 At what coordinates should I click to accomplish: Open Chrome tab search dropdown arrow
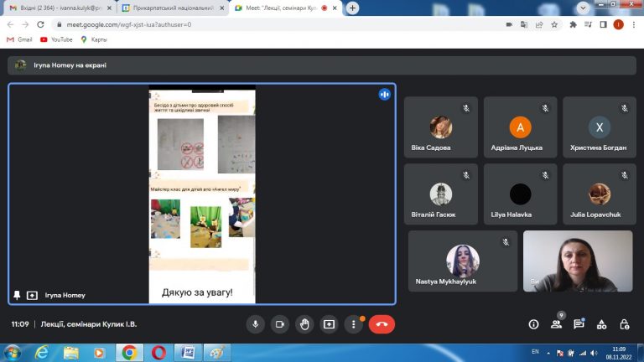pos(583,8)
